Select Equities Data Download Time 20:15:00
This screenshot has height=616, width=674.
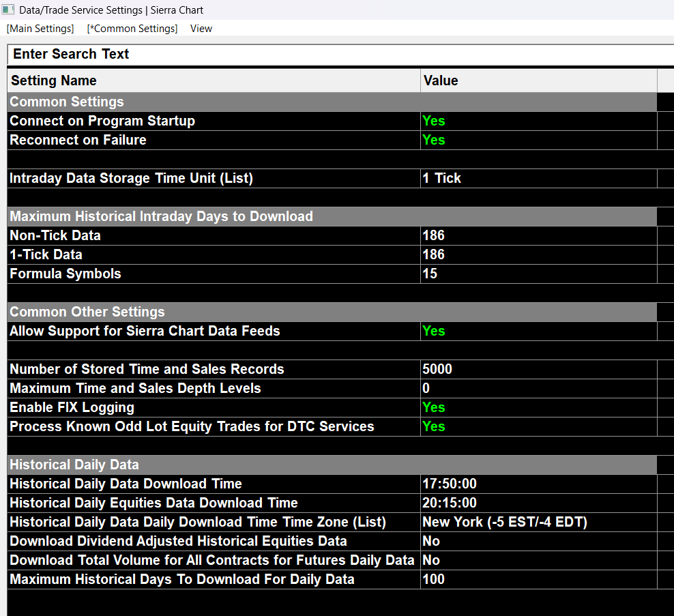click(539, 503)
